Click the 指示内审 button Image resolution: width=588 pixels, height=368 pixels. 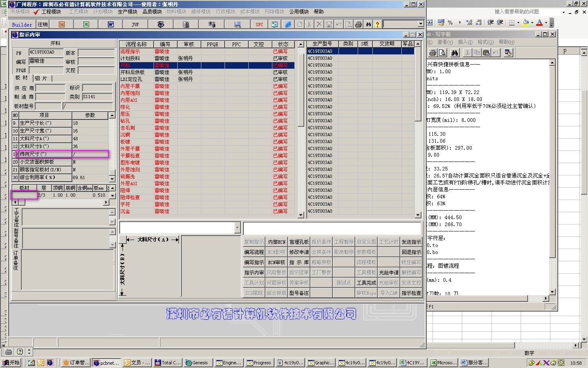254,273
